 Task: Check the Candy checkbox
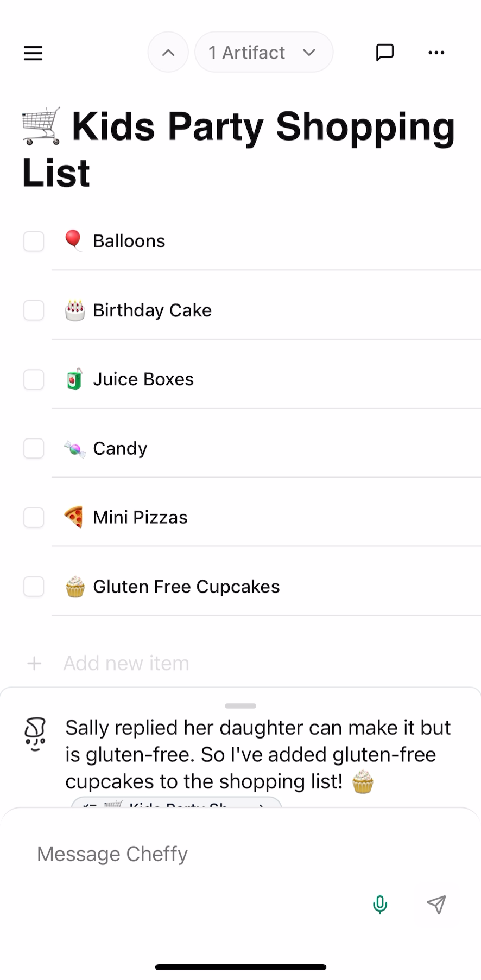click(34, 449)
